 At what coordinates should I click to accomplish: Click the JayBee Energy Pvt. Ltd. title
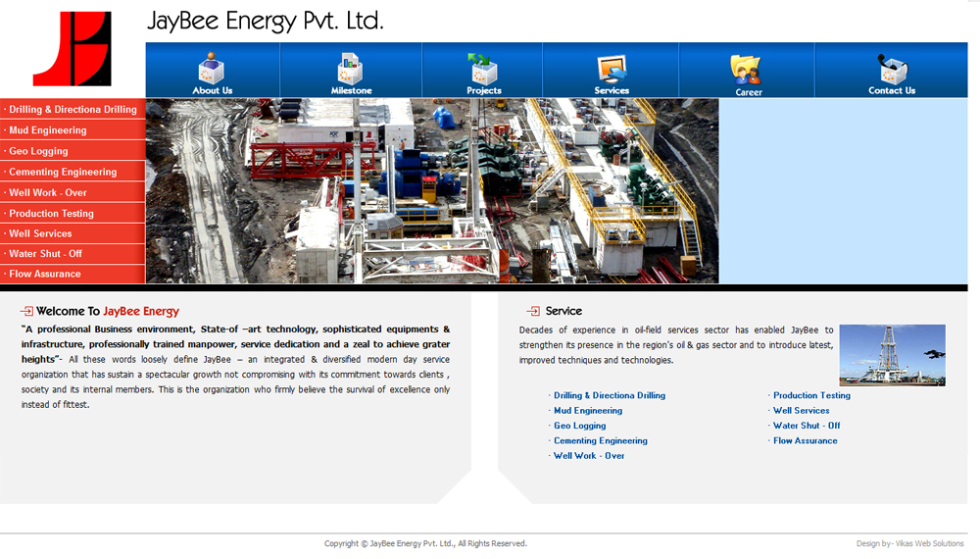click(x=265, y=22)
